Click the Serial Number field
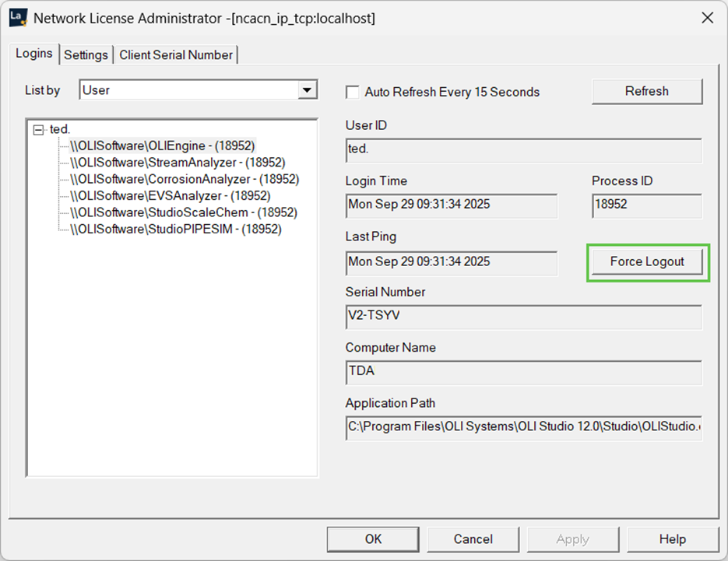This screenshot has width=728, height=561. point(524,317)
